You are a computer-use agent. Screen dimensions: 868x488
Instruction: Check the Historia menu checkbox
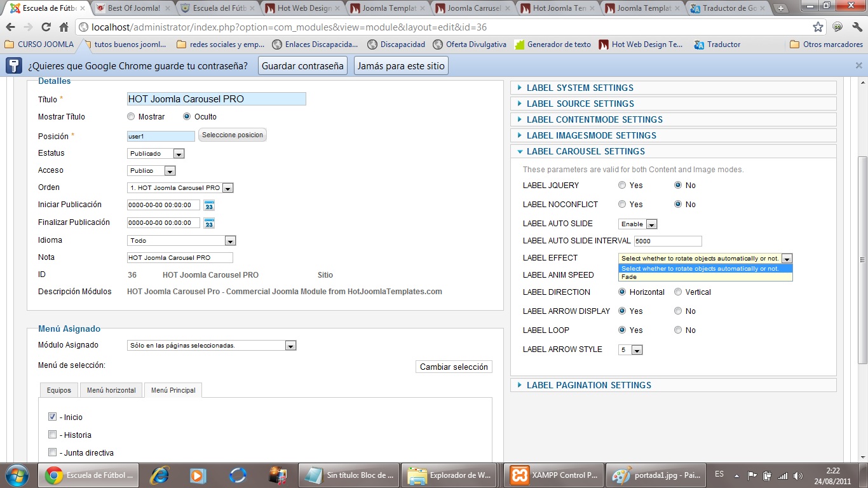point(53,435)
